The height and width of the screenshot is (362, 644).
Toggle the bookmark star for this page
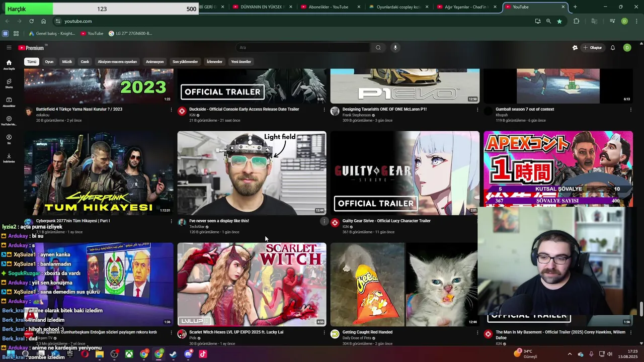(x=559, y=21)
